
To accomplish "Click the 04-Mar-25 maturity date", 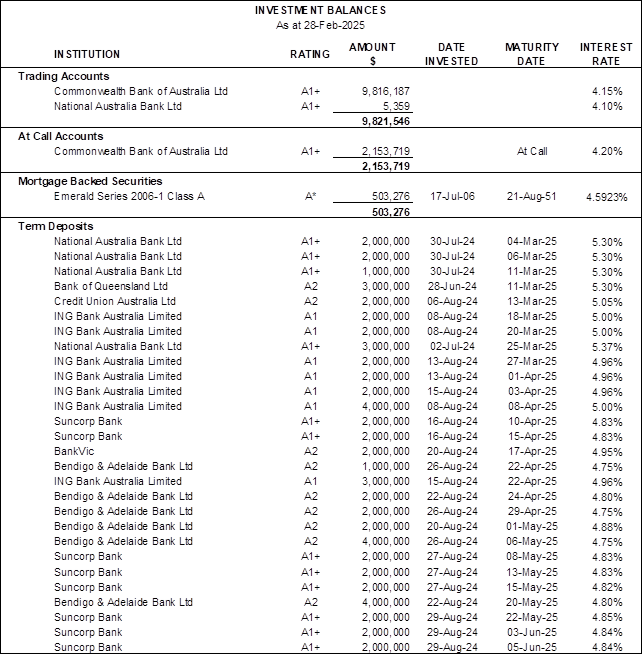I will tap(532, 241).
